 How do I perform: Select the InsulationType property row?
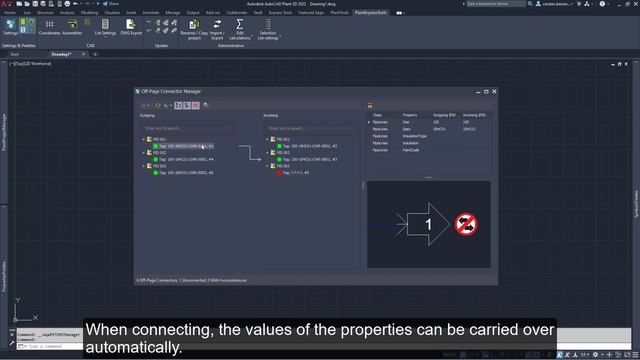click(429, 136)
